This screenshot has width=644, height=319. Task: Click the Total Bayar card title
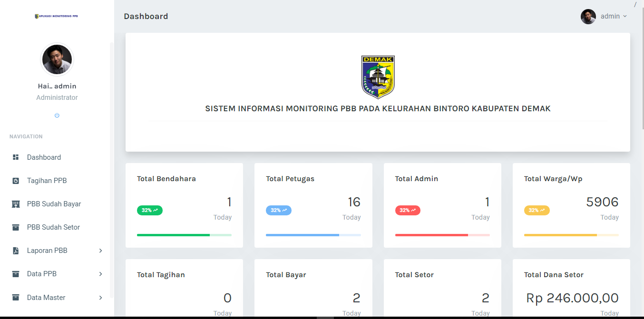286,275
